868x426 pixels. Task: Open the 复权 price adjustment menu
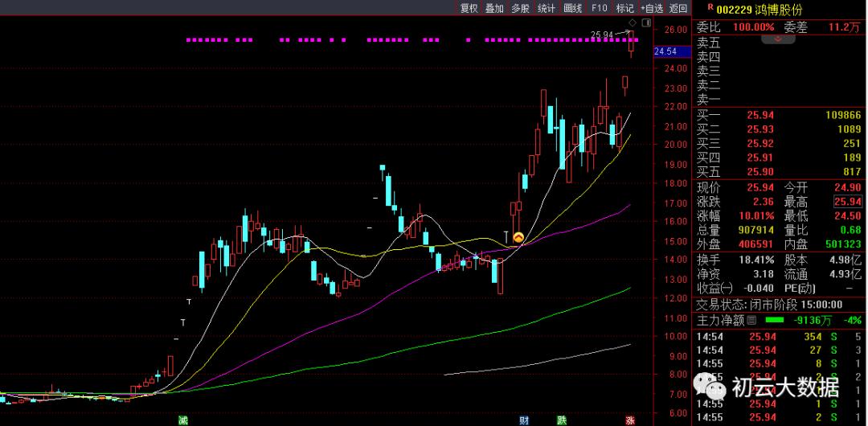(x=469, y=8)
